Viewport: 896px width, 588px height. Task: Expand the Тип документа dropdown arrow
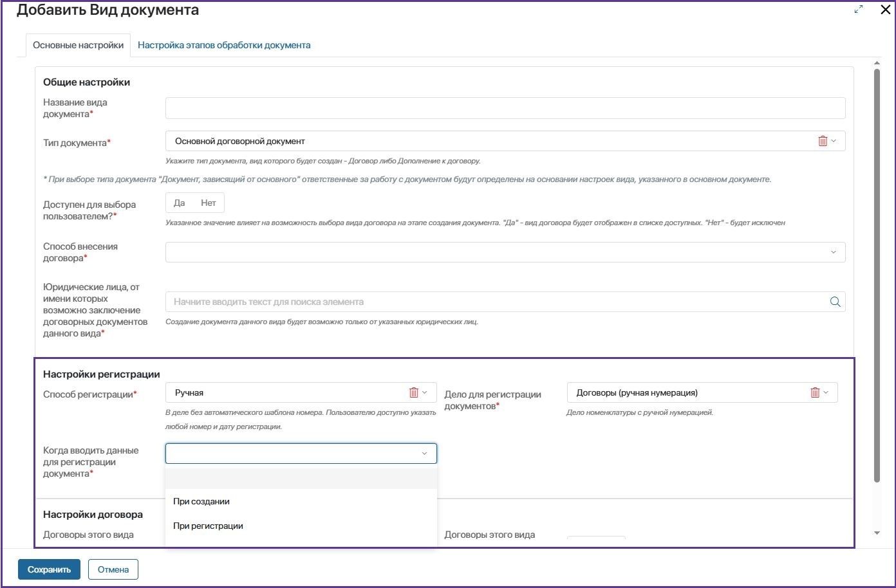point(834,141)
